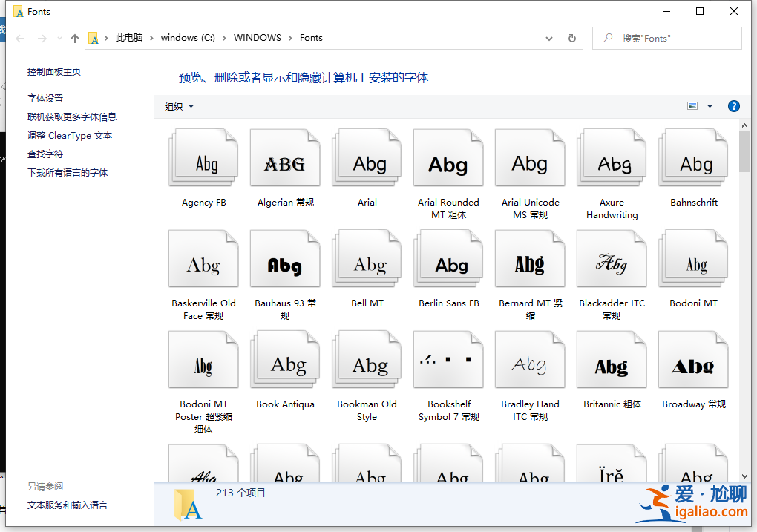Click the 此电脑 breadcrumb segment

pos(129,38)
